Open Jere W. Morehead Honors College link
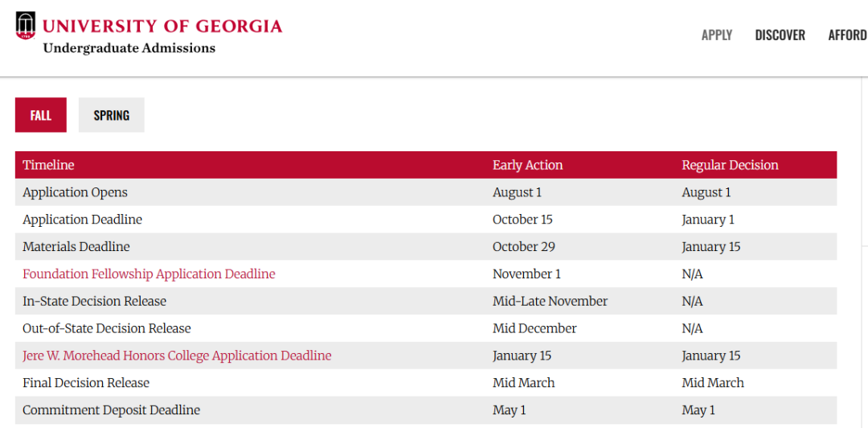 point(177,356)
